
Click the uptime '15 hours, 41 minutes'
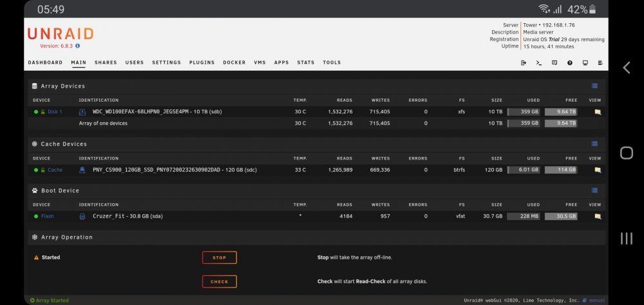point(548,47)
